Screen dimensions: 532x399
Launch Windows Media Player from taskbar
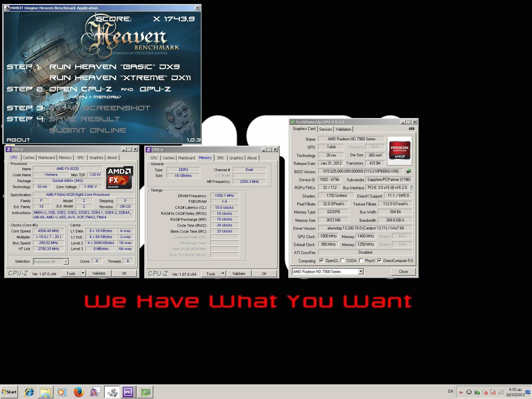[x=62, y=392]
